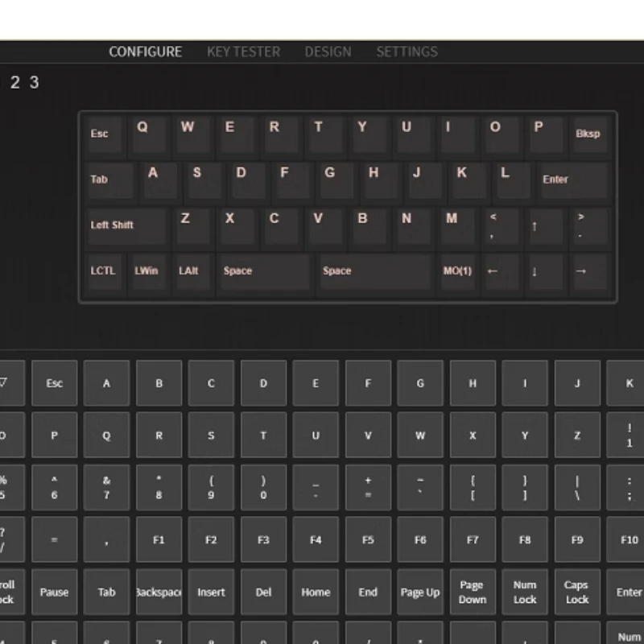Viewport: 644px width, 644px height.
Task: Assign letter G from the keycode palette
Action: tap(420, 383)
